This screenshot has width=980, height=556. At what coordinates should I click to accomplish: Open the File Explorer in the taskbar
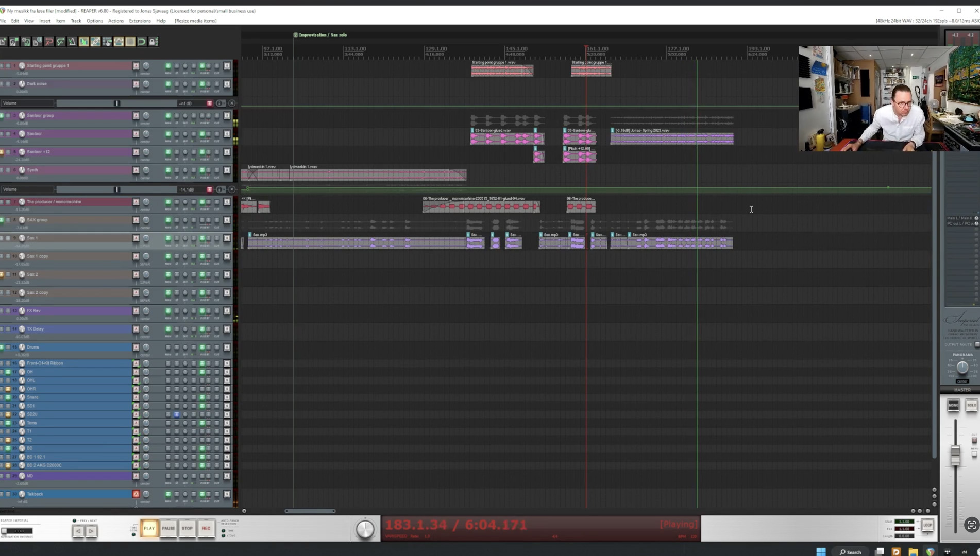coord(913,552)
